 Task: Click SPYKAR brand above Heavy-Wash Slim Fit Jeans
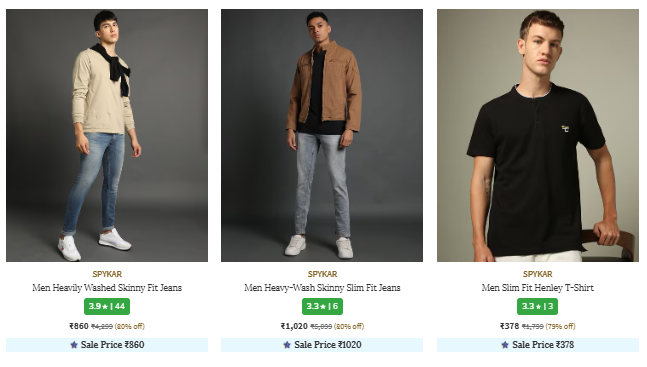[x=322, y=274]
